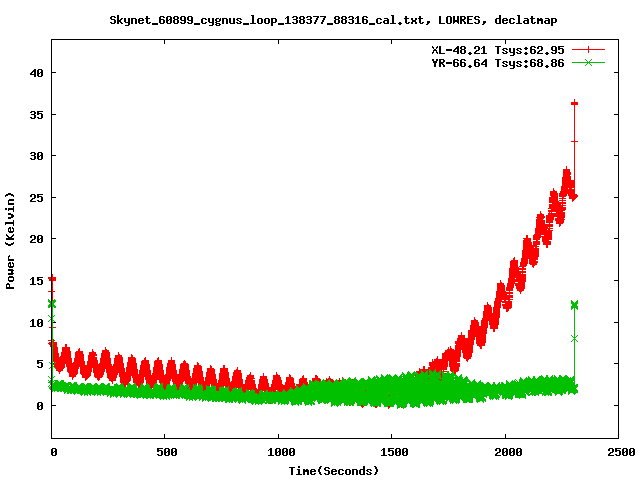Click the x-axis tick label 1000
The width and height of the screenshot is (640, 480).
pos(281,452)
